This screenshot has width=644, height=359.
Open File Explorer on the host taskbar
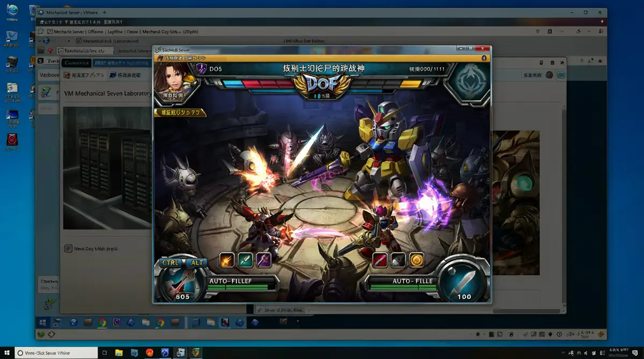pyautogui.click(x=119, y=353)
